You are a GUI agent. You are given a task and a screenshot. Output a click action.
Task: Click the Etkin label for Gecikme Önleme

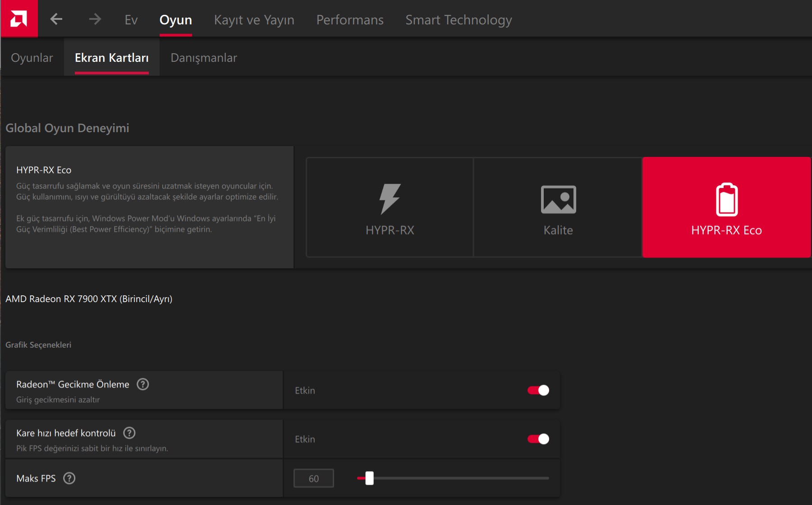305,390
